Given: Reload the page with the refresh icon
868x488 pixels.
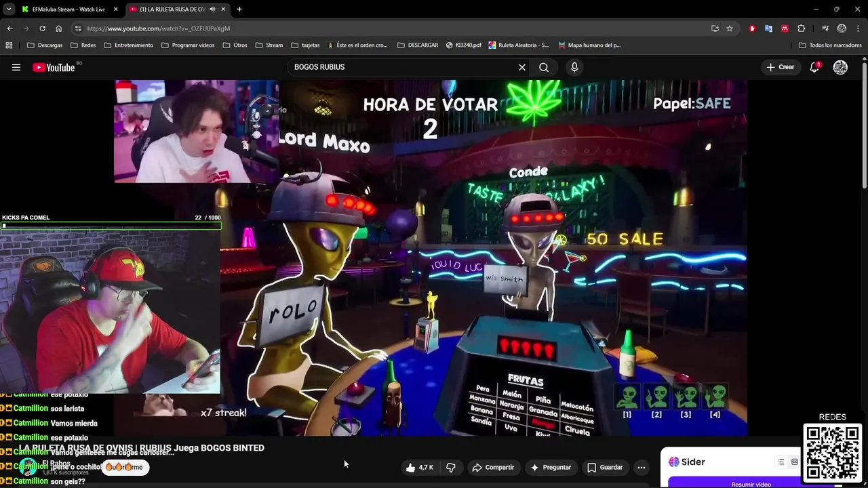Looking at the screenshot, I should (x=42, y=28).
